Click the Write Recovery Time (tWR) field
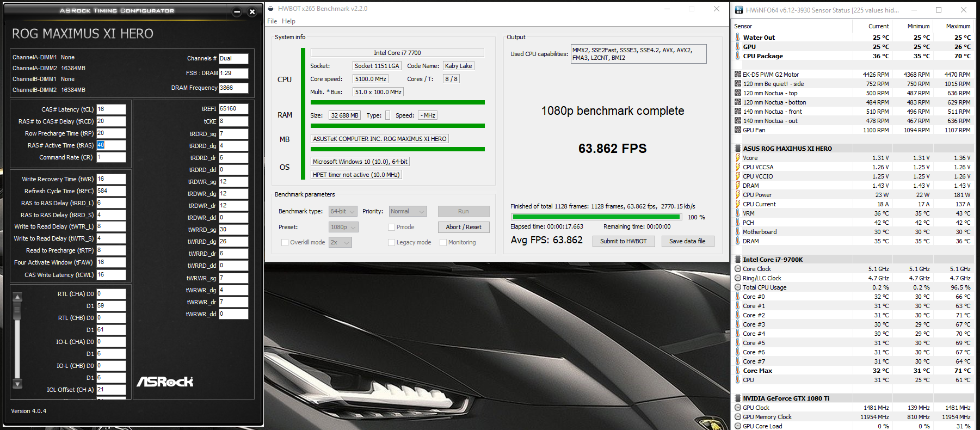980x430 pixels. point(111,179)
